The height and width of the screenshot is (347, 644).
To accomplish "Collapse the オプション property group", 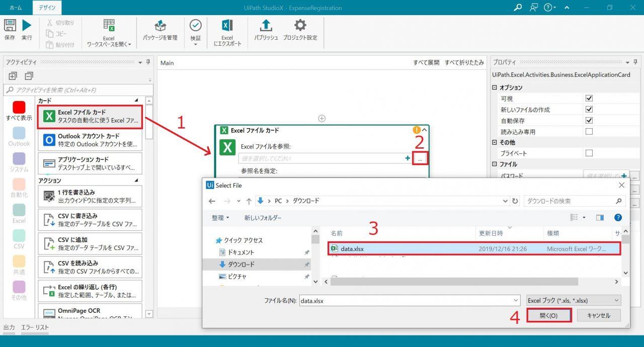I will pyautogui.click(x=495, y=88).
